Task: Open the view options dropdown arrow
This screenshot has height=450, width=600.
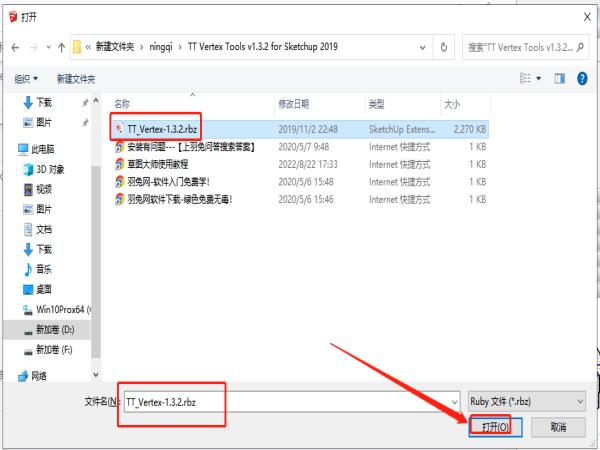Action: [x=539, y=78]
